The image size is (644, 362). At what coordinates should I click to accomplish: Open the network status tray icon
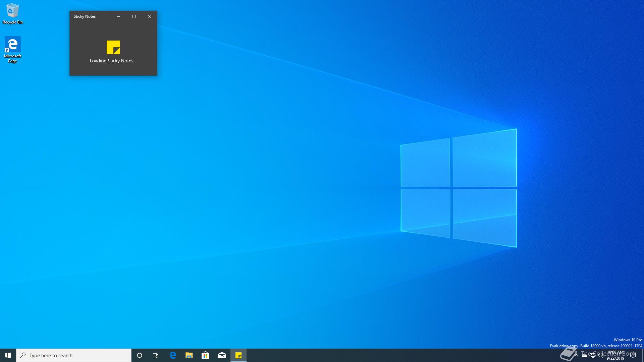(593, 355)
